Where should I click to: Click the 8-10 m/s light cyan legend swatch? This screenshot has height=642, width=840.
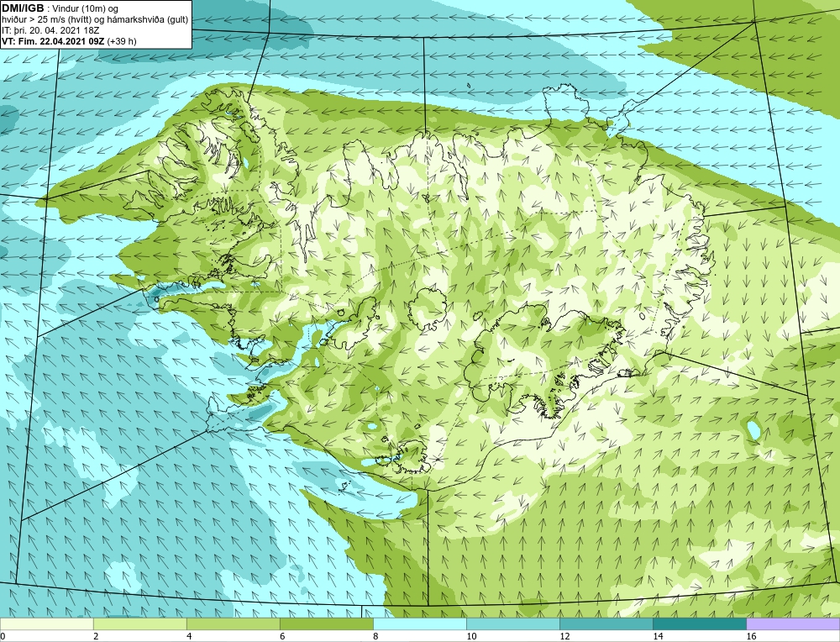point(419,624)
